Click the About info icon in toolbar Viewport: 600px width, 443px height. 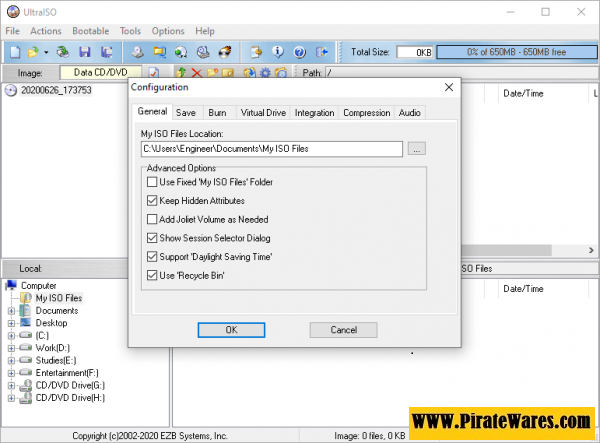click(x=276, y=51)
